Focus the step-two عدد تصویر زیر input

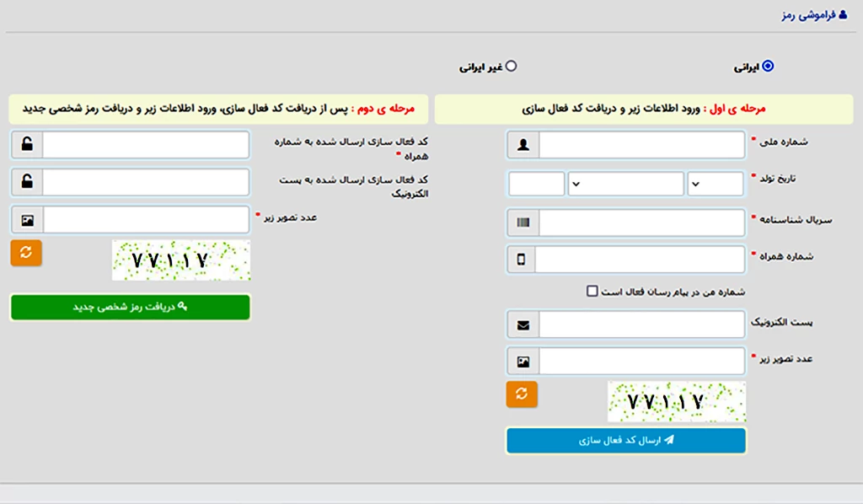click(146, 219)
